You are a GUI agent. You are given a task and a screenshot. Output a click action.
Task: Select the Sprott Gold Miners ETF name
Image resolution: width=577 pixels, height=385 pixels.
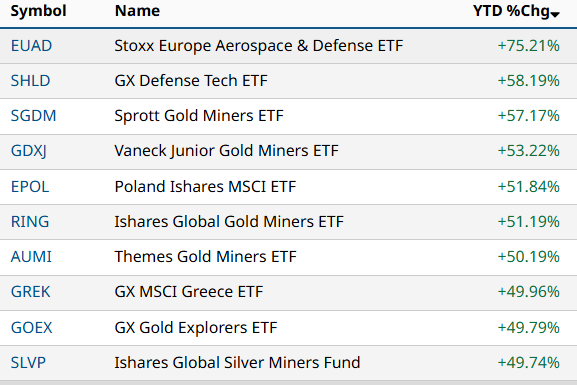click(x=199, y=116)
